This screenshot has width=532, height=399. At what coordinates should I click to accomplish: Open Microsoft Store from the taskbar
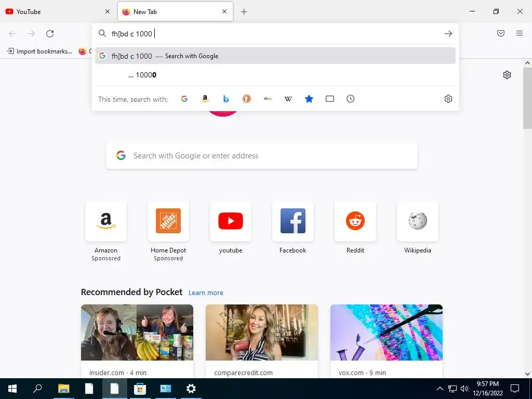pyautogui.click(x=140, y=389)
